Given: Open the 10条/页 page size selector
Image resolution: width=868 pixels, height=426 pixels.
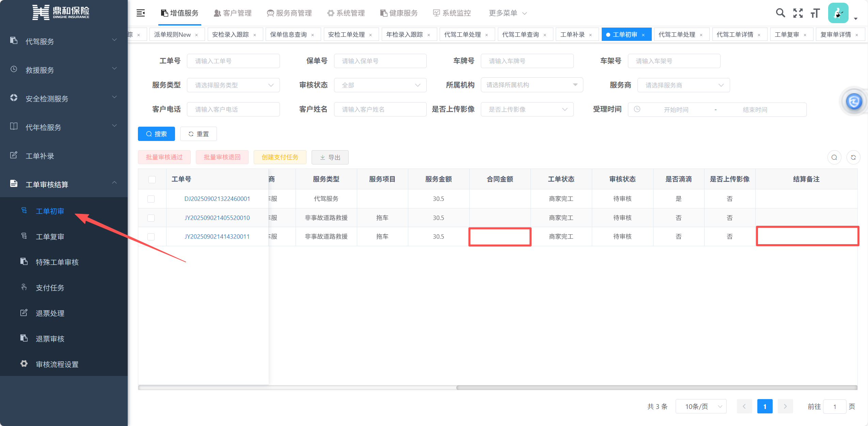Looking at the screenshot, I should 701,406.
